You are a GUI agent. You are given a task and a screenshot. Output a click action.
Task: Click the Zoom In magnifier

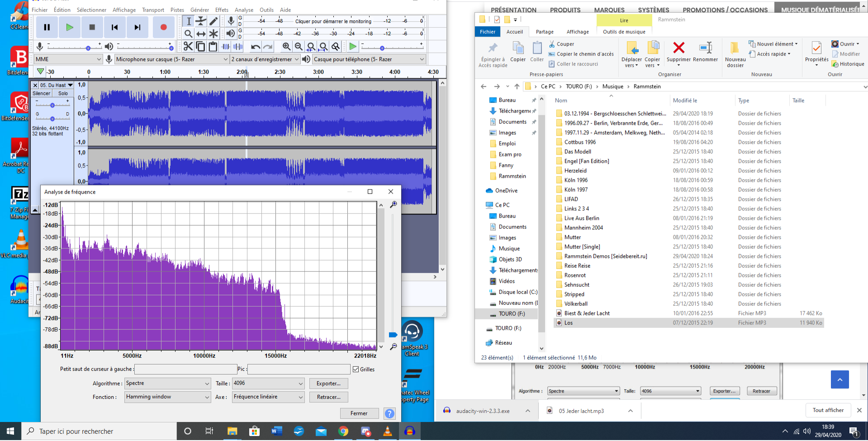tap(286, 47)
